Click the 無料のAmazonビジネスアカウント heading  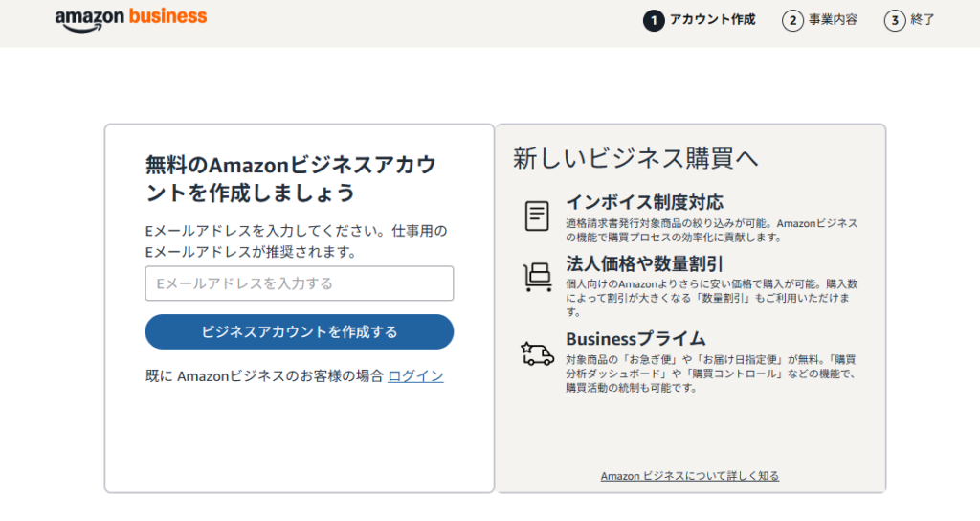tap(291, 179)
